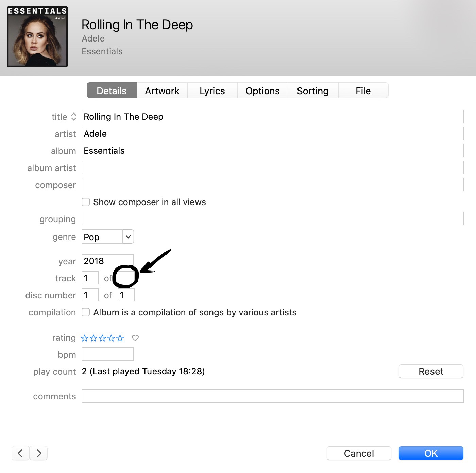Viewport: 476px width, 473px height.
Task: Click the disc number field
Action: tap(90, 295)
